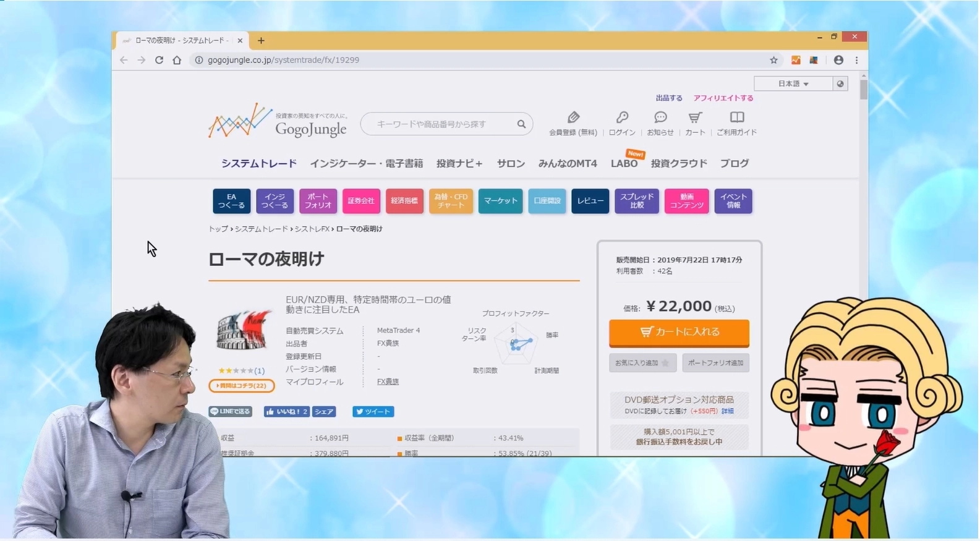The image size is (980, 541).
Task: Click the purple ポートフォリオ category button
Action: pos(318,201)
